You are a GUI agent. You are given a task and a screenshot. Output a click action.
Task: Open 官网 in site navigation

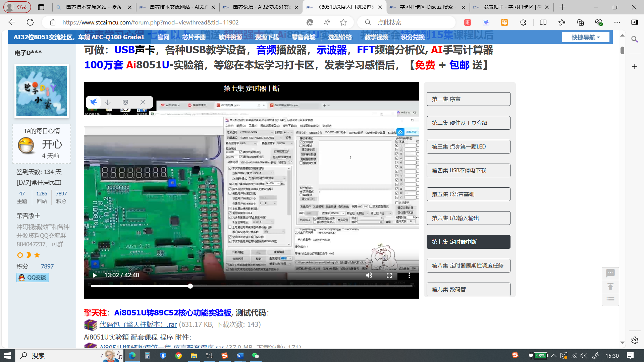click(163, 37)
